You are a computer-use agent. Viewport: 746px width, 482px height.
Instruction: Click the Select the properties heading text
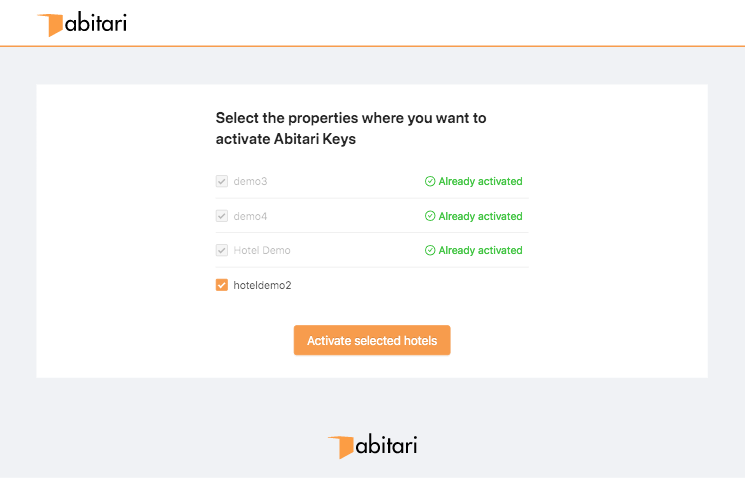pyautogui.click(x=351, y=128)
